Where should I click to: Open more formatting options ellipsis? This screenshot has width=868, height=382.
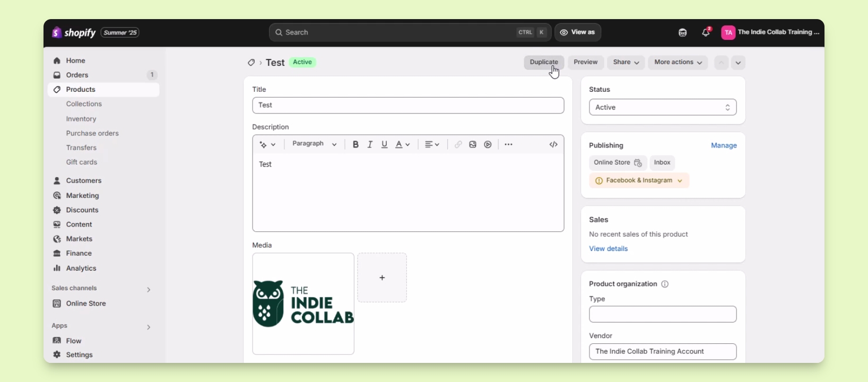coord(509,144)
